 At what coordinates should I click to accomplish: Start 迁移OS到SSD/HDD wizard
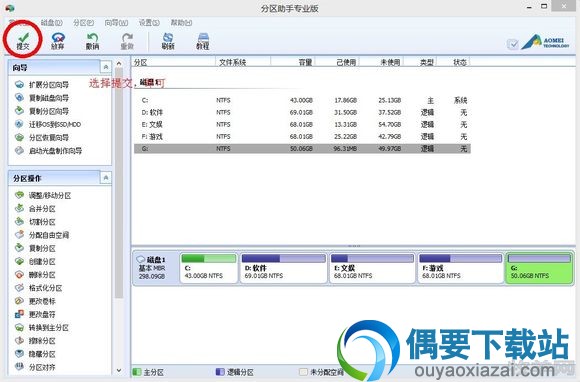(48, 125)
